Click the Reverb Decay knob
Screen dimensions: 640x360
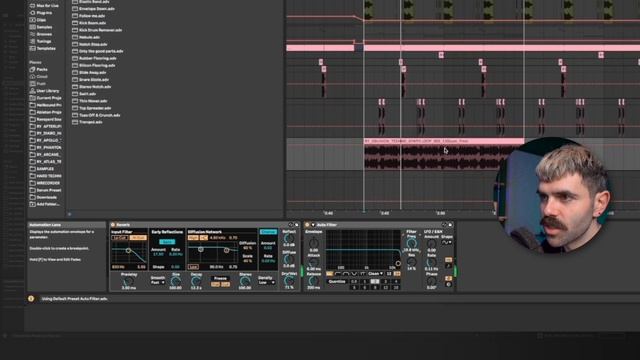pos(196,281)
